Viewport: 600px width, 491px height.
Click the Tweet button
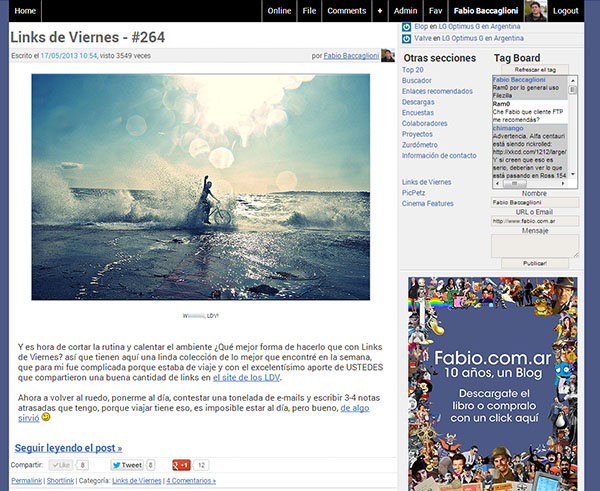[127, 465]
